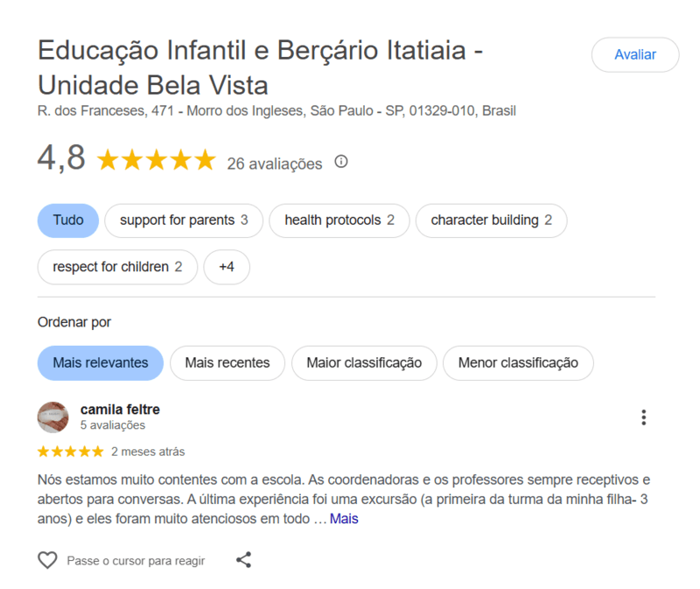This screenshot has width=700, height=589.
Task: Filter reviews by support for parents
Action: pyautogui.click(x=184, y=221)
